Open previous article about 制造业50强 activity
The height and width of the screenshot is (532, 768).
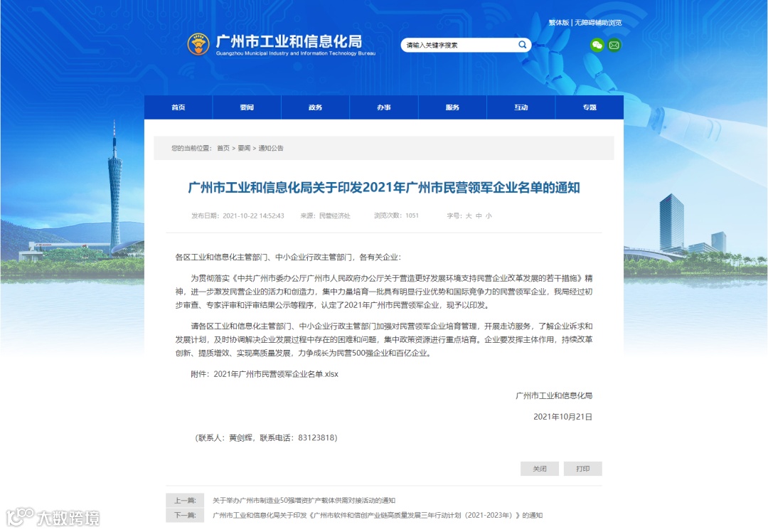304,501
